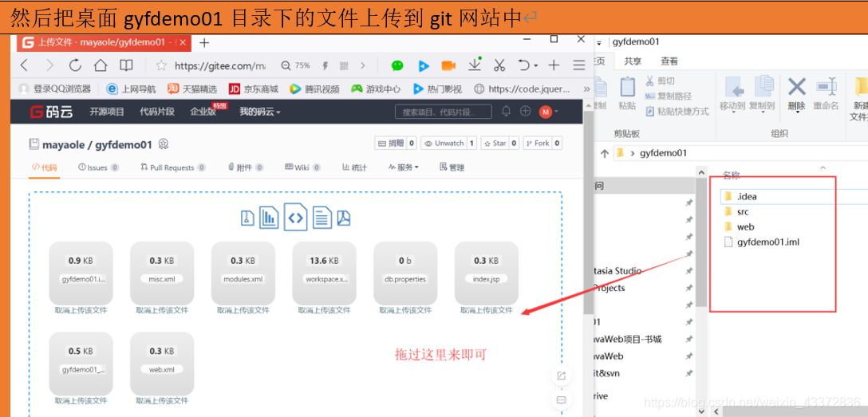Cancel upload of db.properties

click(405, 310)
